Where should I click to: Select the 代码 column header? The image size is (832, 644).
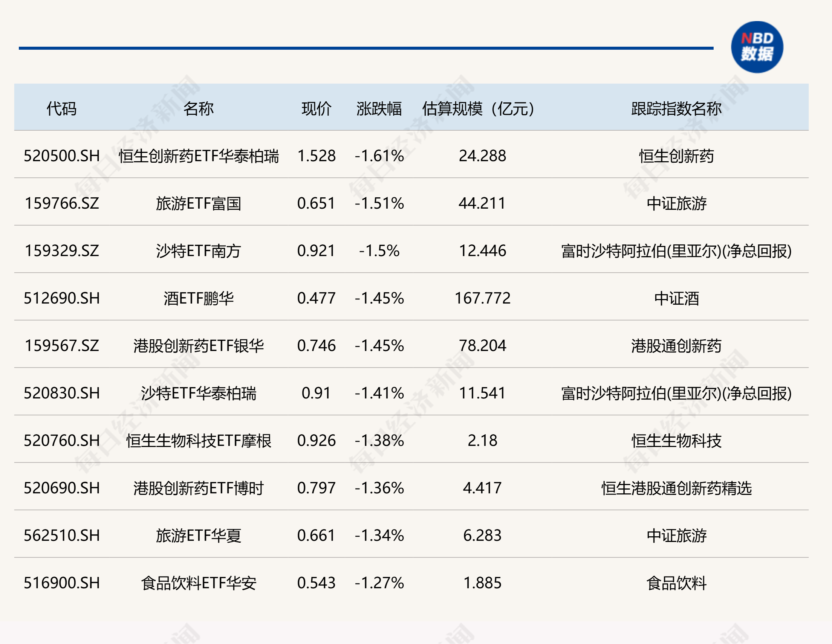click(x=62, y=109)
